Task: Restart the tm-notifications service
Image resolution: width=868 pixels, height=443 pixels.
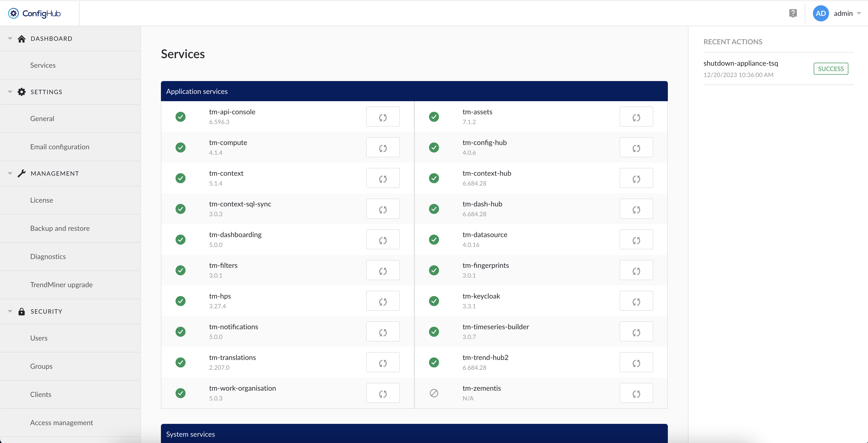Action: (x=383, y=332)
